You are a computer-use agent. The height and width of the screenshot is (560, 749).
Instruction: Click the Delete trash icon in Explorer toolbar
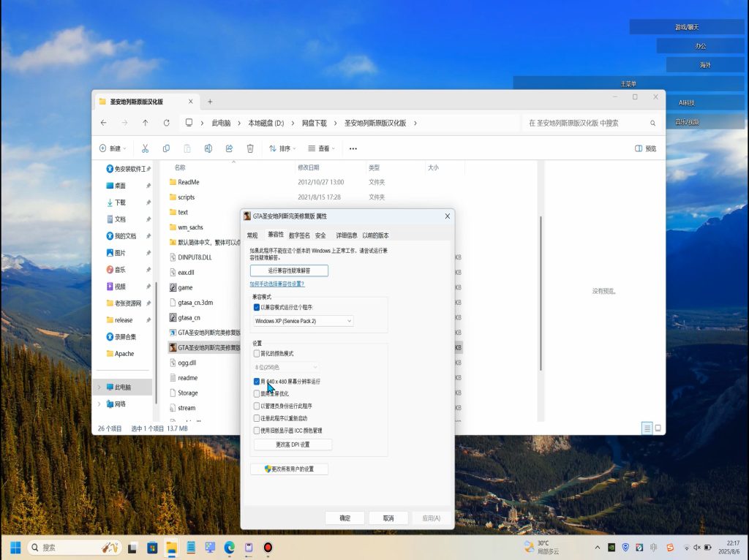(250, 148)
